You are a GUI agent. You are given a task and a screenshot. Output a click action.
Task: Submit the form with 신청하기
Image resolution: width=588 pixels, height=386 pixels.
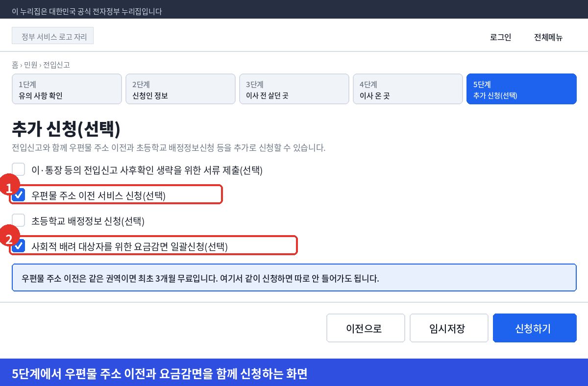(535, 328)
